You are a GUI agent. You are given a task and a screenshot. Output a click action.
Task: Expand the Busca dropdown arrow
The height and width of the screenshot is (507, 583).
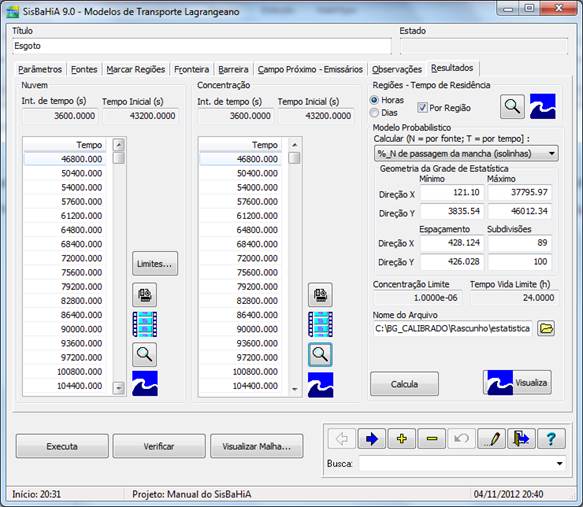click(559, 464)
